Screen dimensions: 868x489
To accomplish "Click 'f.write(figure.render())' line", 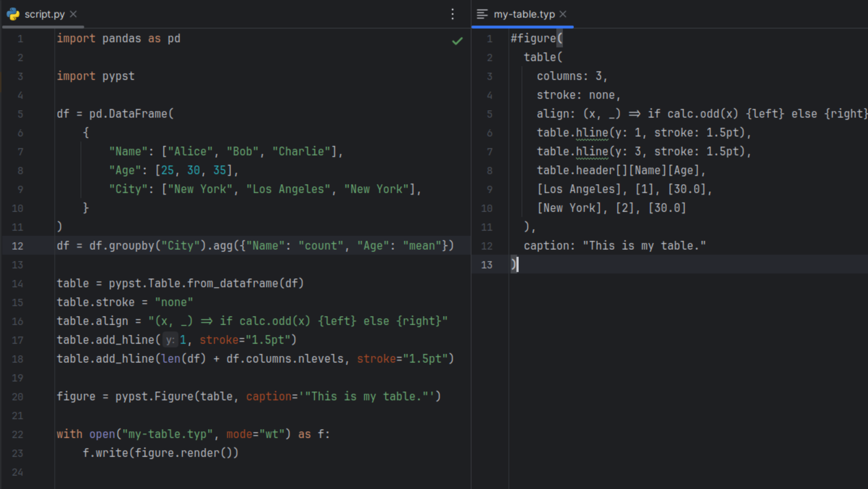I will pos(161,453).
